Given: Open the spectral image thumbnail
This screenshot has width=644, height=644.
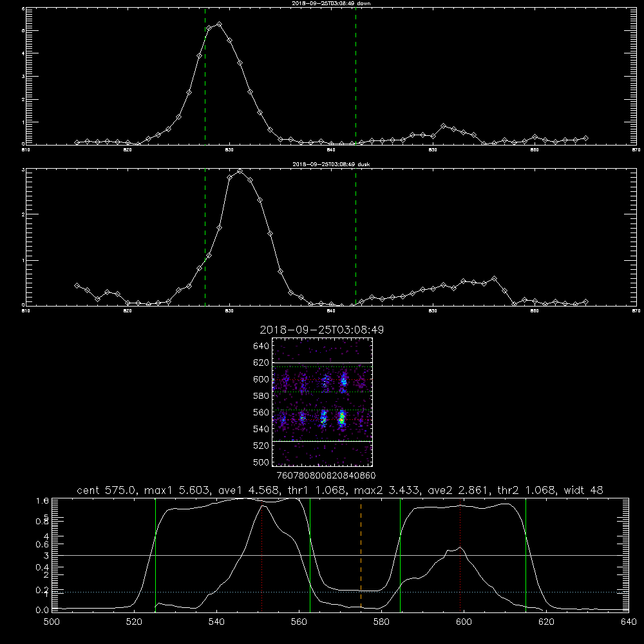Looking at the screenshot, I should [x=322, y=402].
